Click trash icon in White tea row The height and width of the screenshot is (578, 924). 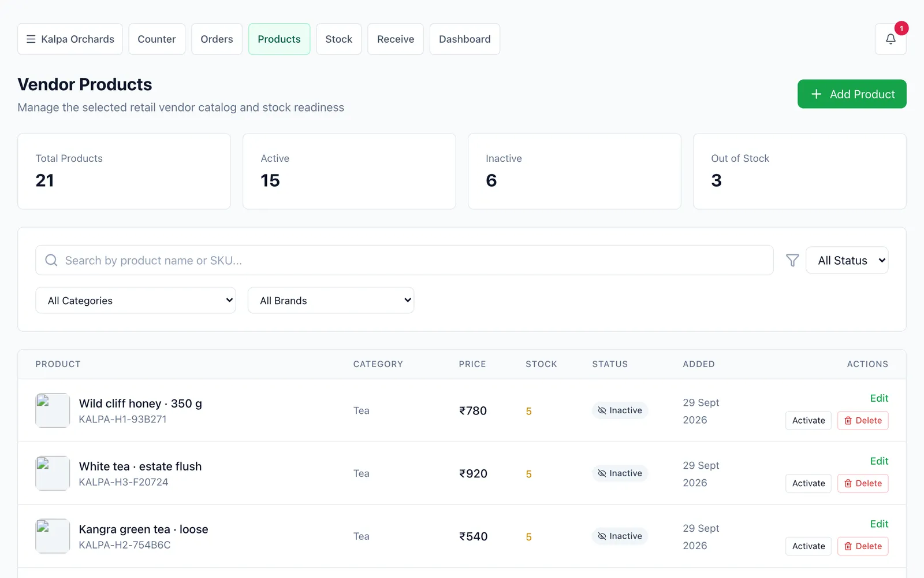848,483
